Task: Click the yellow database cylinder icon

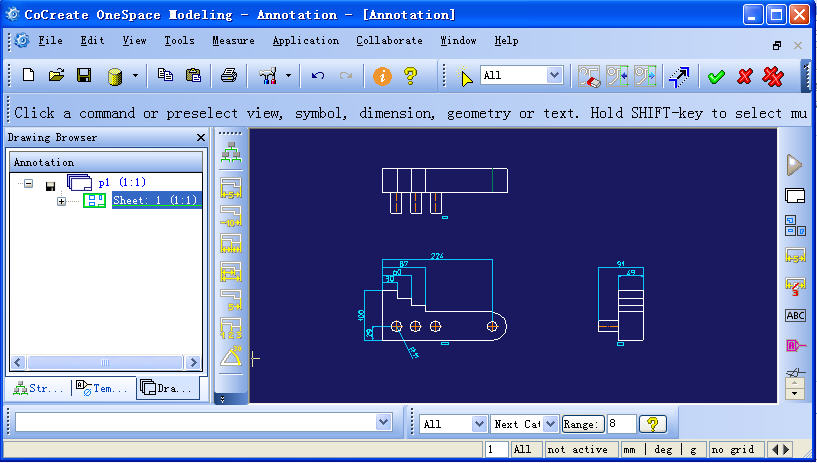Action: [x=115, y=77]
